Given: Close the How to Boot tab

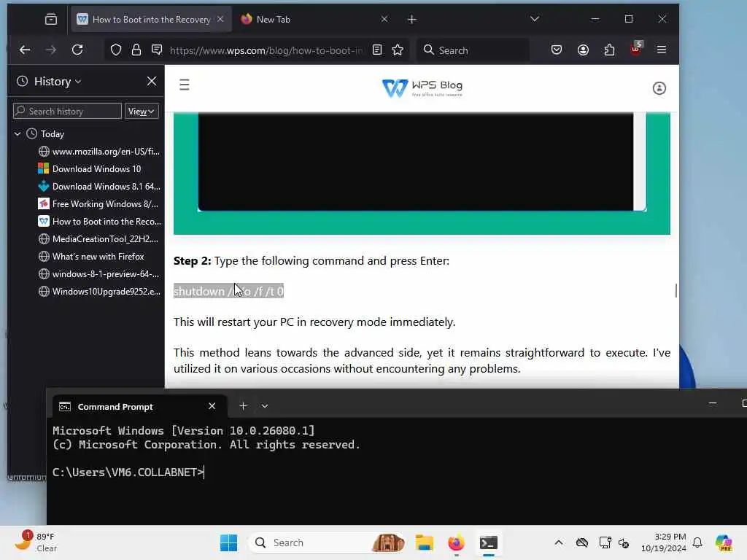Looking at the screenshot, I should point(220,19).
